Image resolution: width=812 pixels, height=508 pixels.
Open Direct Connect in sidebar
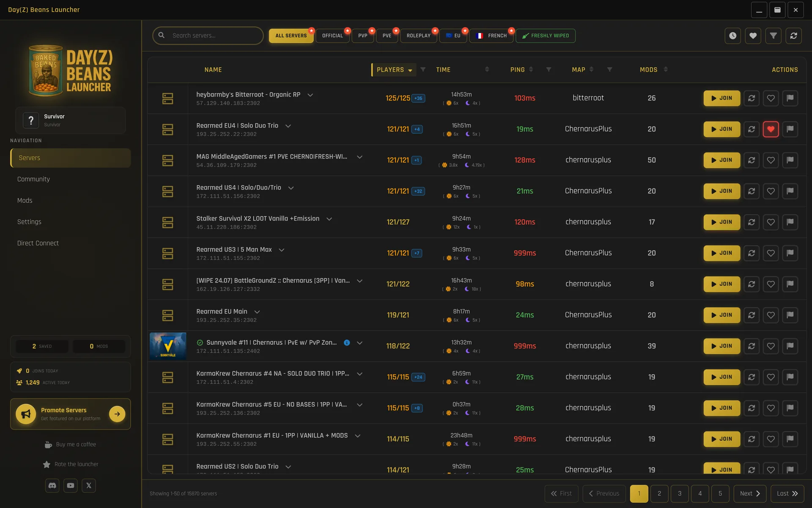[x=38, y=243]
